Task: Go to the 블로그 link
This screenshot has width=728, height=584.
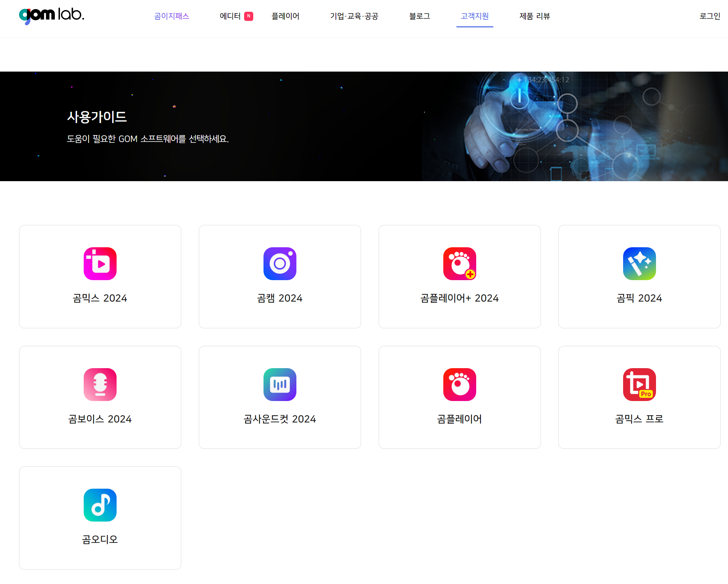Action: [x=419, y=16]
